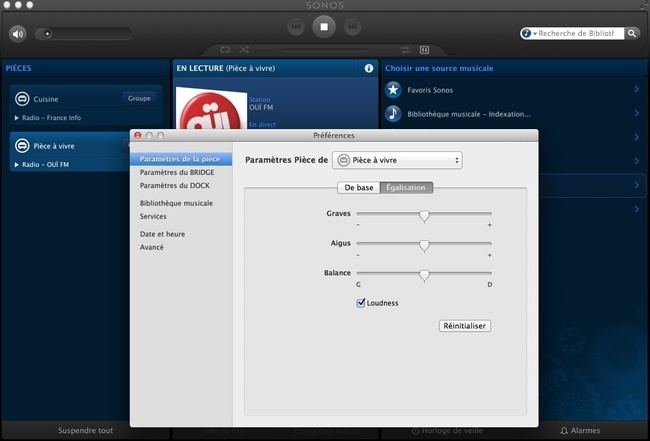
Task: Open Paramètres du BRIDGE section
Action: pyautogui.click(x=177, y=172)
